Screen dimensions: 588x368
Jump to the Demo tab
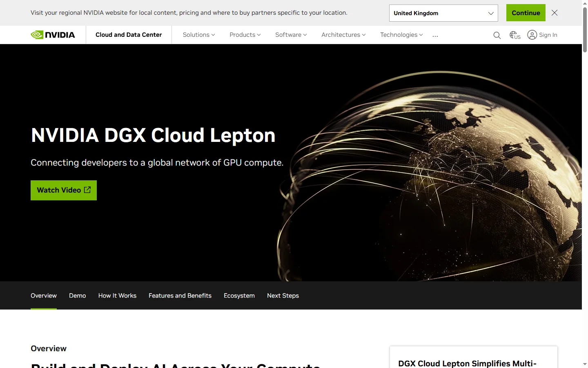click(x=78, y=296)
